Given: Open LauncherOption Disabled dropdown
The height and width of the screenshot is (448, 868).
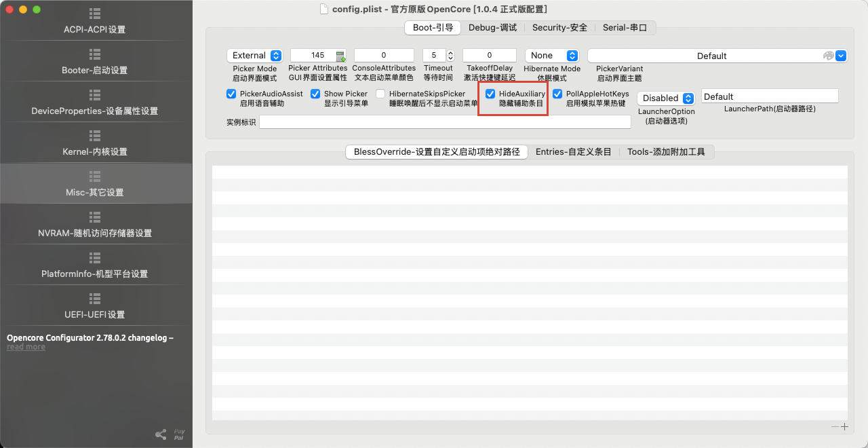Looking at the screenshot, I should pos(666,98).
